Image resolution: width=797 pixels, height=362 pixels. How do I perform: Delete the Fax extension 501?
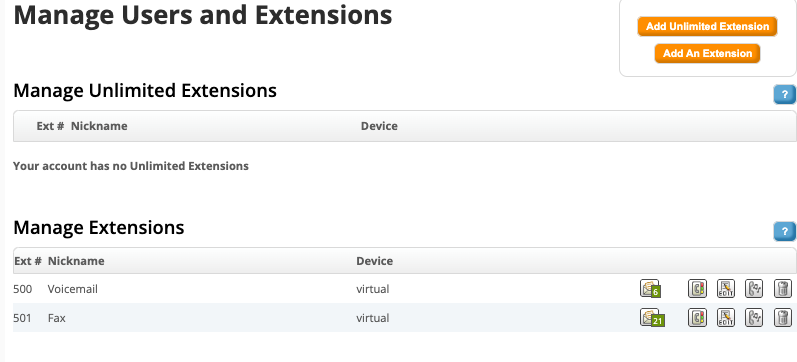783,318
